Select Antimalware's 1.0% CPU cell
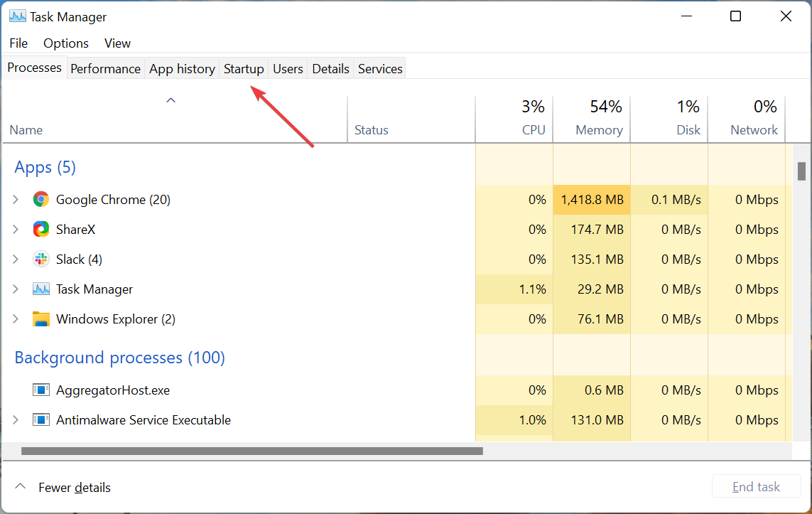This screenshot has width=812, height=514. point(514,419)
